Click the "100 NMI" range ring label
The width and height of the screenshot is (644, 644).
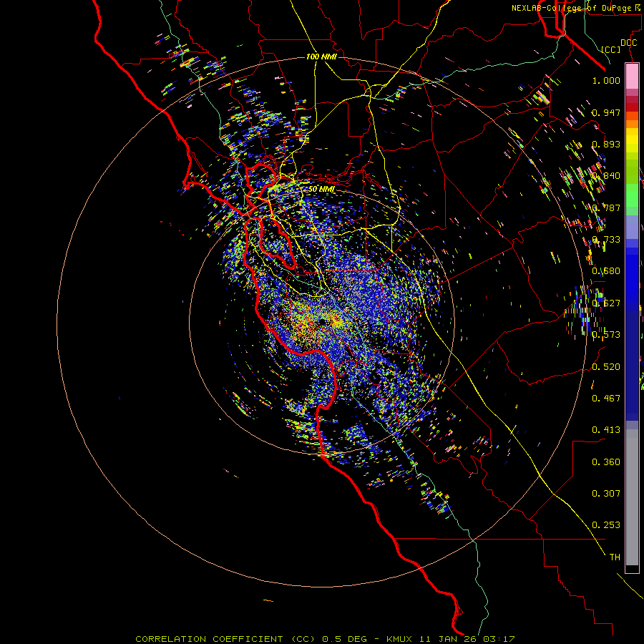[x=321, y=57]
